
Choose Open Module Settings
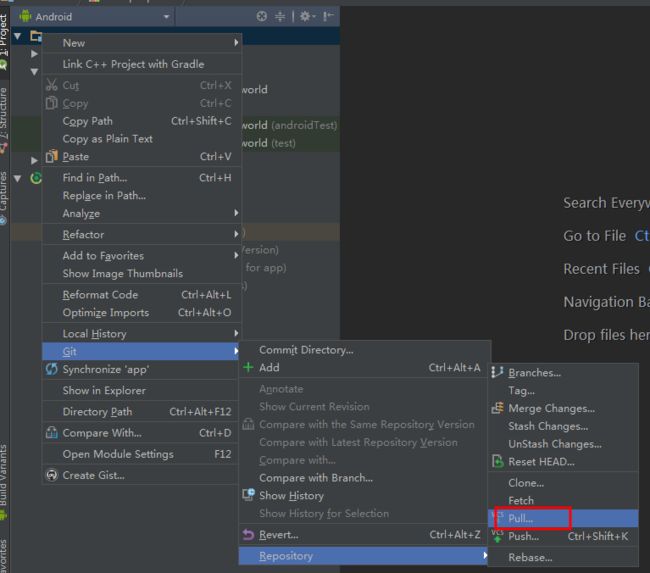coord(141,454)
